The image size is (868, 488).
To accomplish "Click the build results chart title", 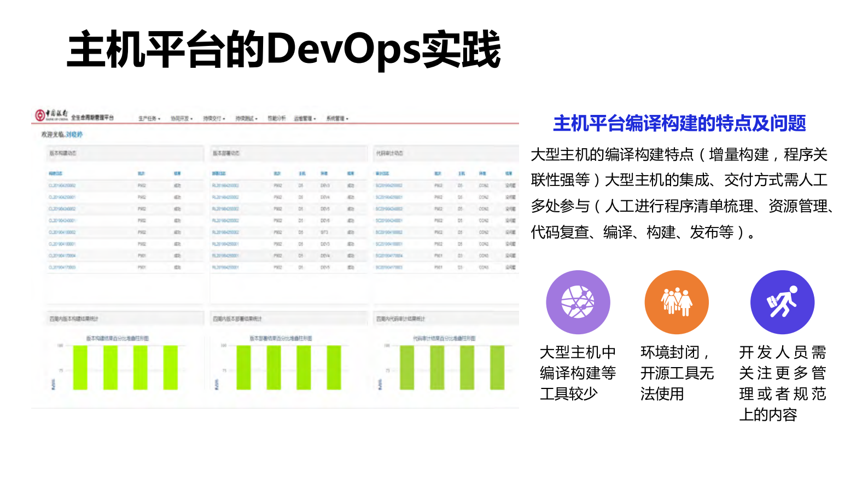I will (118, 339).
